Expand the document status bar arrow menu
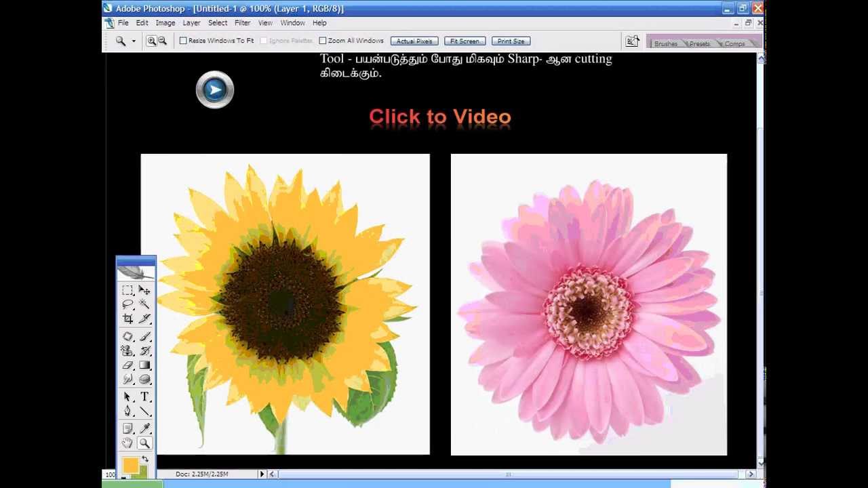Screen dimensions: 868x488 pyautogui.click(x=262, y=474)
